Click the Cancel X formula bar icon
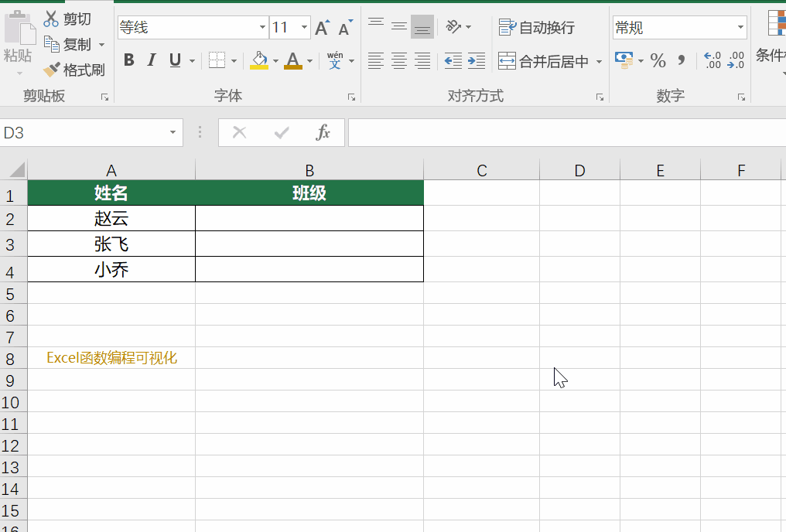The image size is (786, 532). (x=240, y=133)
